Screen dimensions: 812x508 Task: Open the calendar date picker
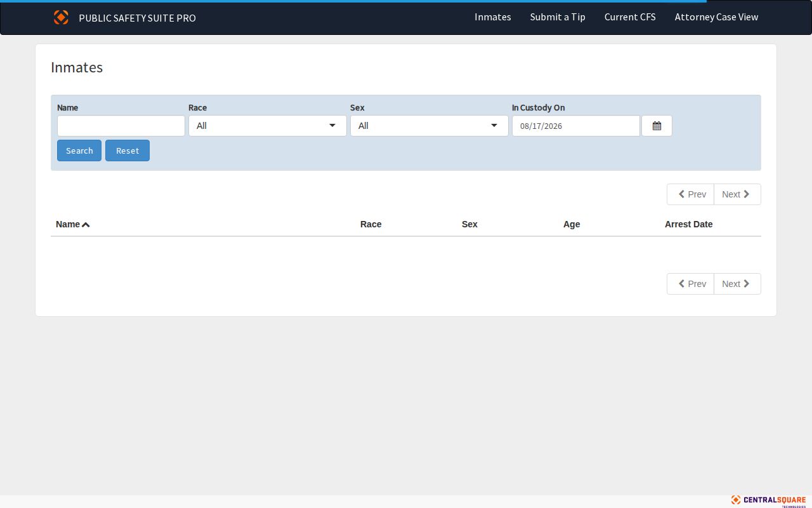click(x=657, y=126)
